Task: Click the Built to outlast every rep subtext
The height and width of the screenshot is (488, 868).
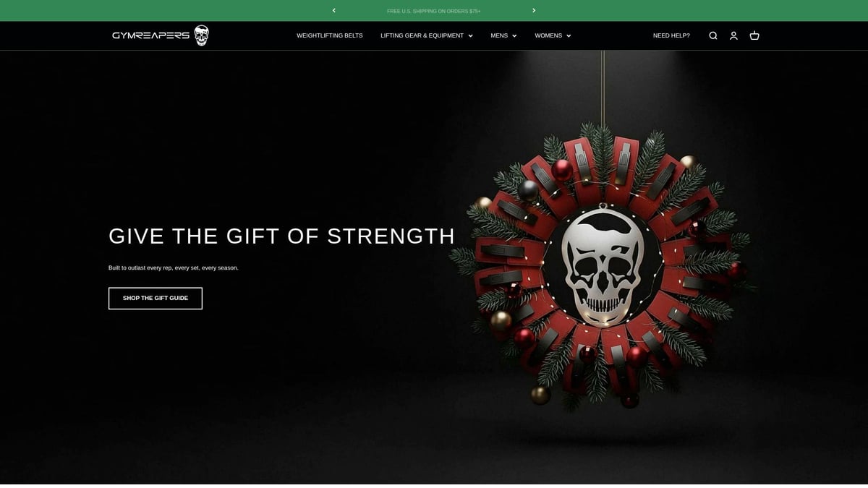Action: 174,267
